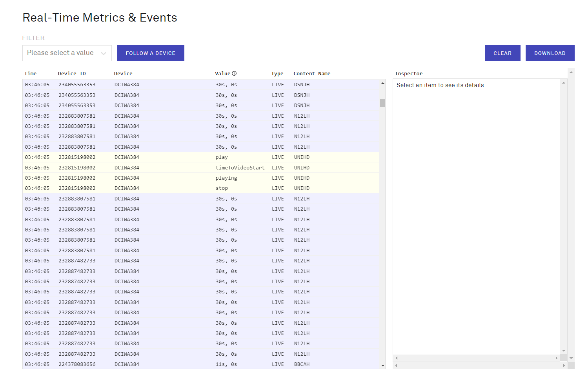The height and width of the screenshot is (373, 588).
Task: Click Inspector panel's inner scroll-up arrow
Action: pyautogui.click(x=563, y=83)
